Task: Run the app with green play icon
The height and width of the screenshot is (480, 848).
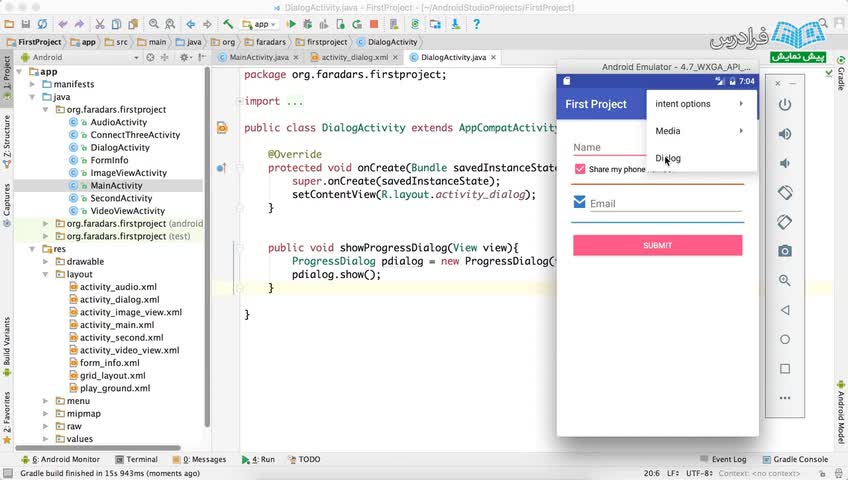Action: (292, 24)
